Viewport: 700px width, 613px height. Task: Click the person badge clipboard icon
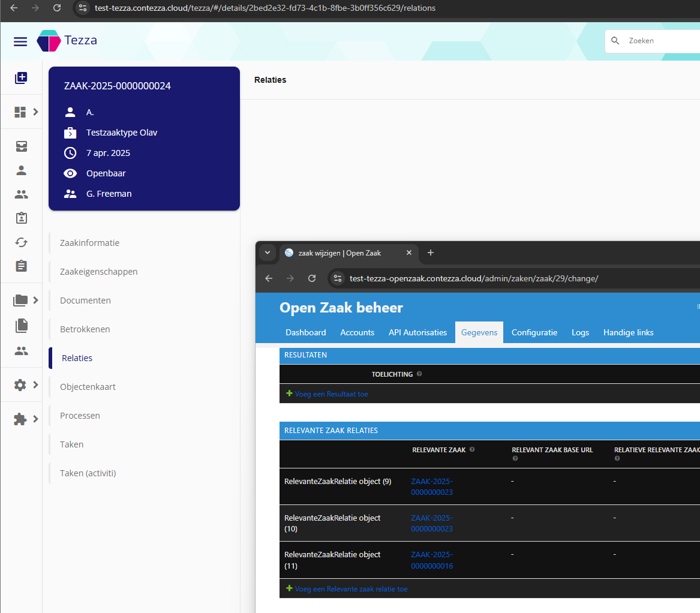tap(21, 218)
